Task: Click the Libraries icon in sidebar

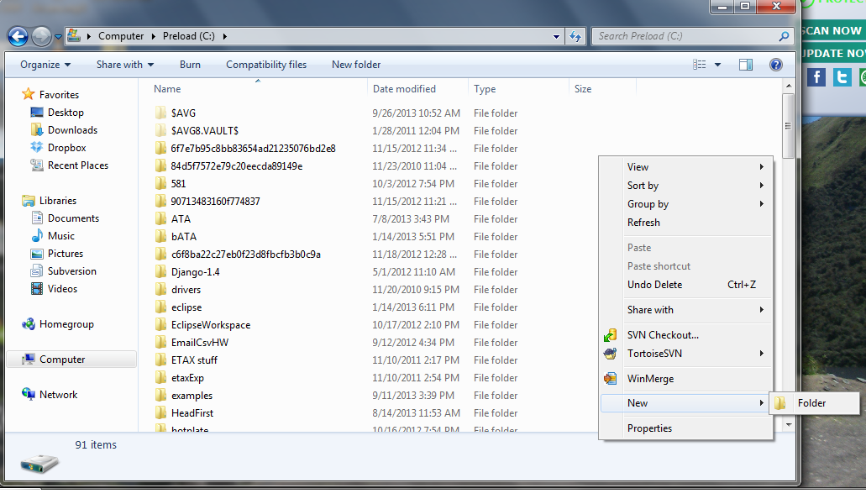Action: [x=29, y=201]
